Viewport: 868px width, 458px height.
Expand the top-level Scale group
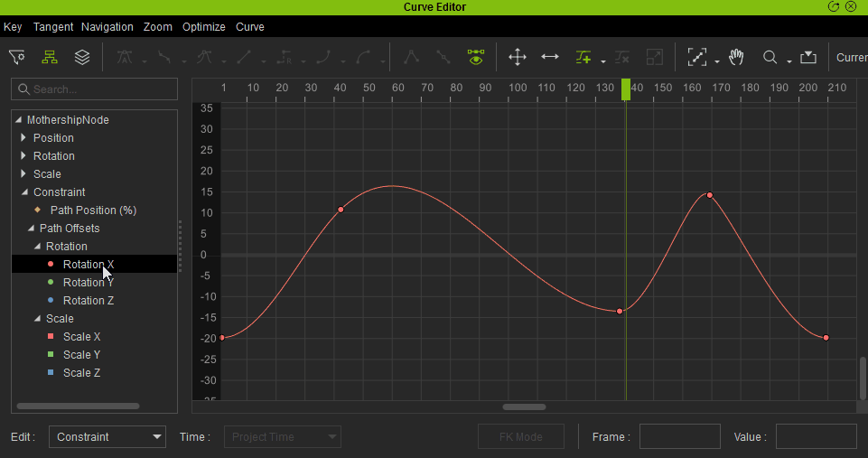coord(23,174)
